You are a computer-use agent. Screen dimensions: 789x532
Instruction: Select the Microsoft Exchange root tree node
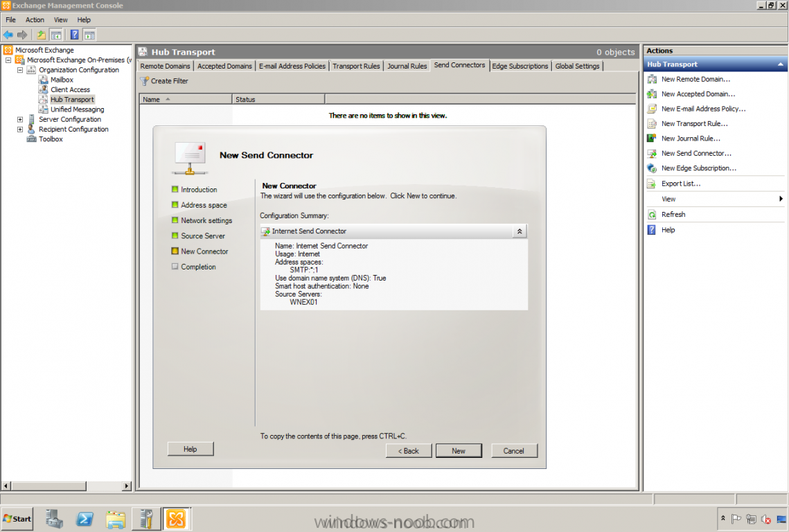tap(44, 51)
